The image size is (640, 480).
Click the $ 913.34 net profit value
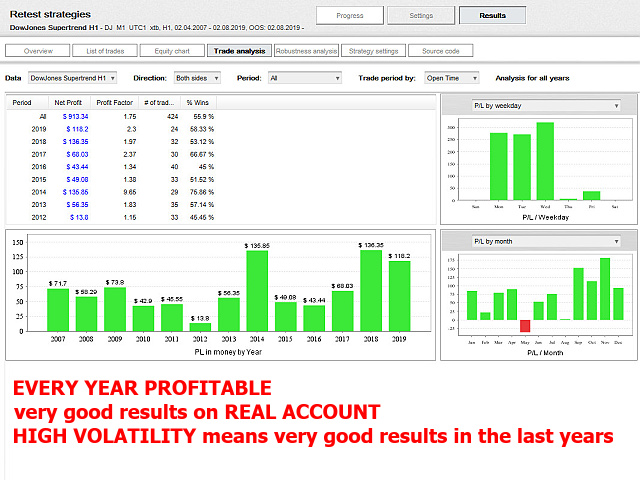[76, 116]
